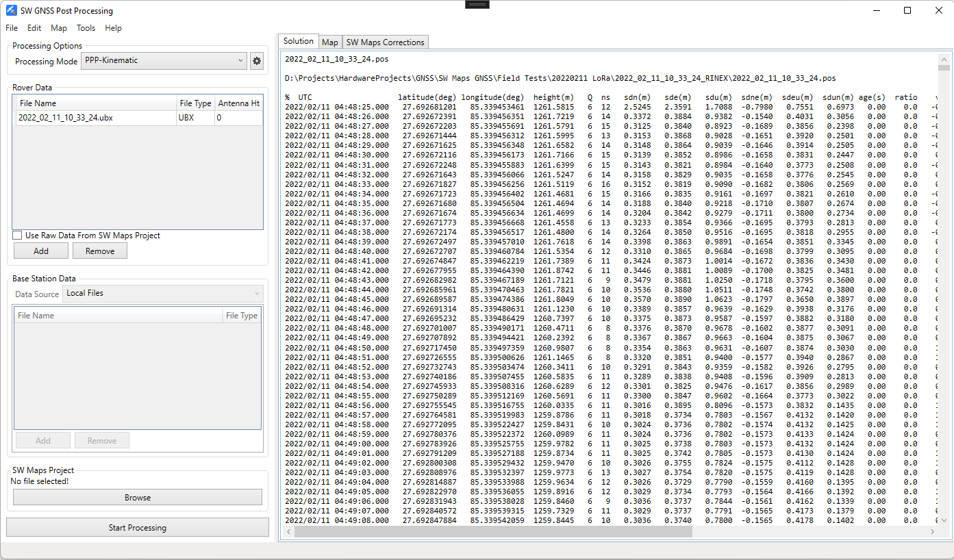Open the Help menu
Image resolution: width=954 pixels, height=560 pixels.
click(x=113, y=28)
